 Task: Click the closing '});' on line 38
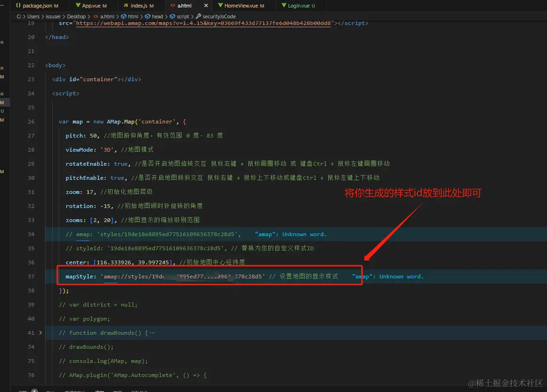point(64,291)
